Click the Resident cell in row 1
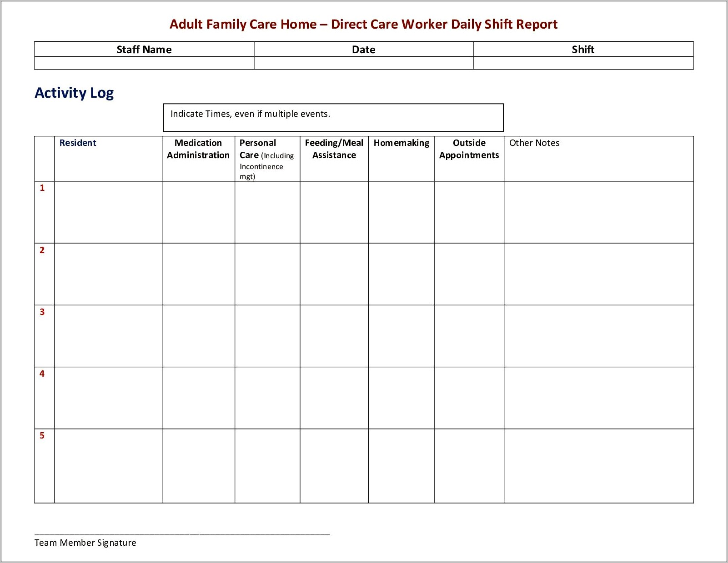 pos(108,212)
